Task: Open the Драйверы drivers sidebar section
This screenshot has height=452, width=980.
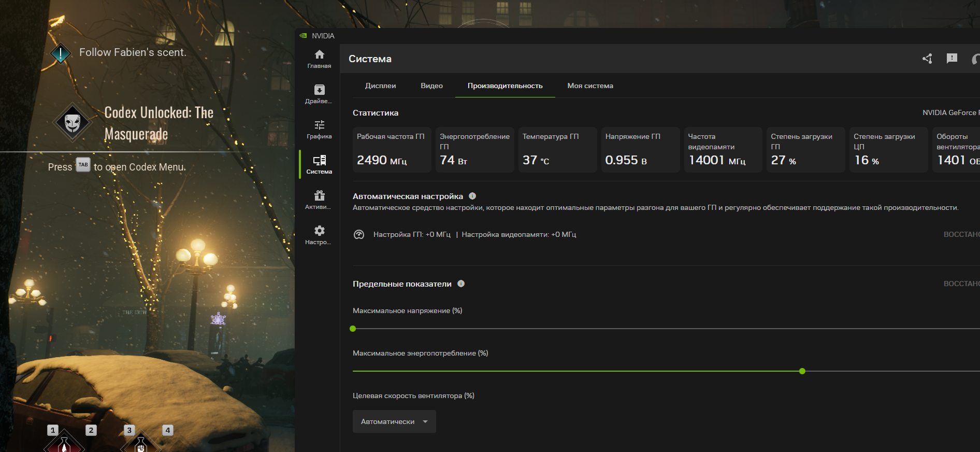Action: (319, 94)
